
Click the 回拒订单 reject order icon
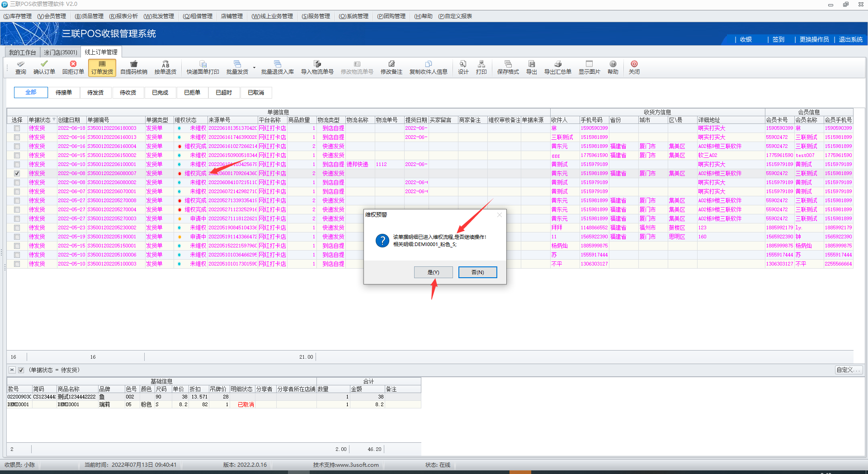pos(73,68)
